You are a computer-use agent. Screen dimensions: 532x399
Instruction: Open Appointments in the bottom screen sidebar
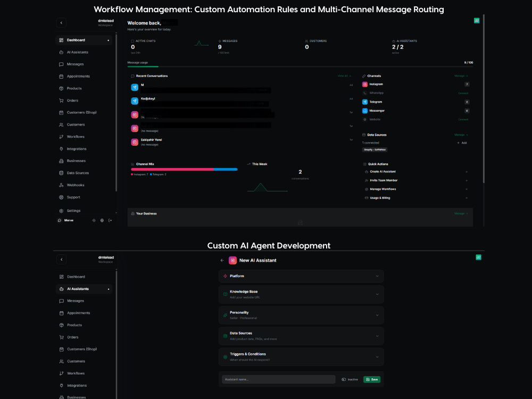pos(84,313)
